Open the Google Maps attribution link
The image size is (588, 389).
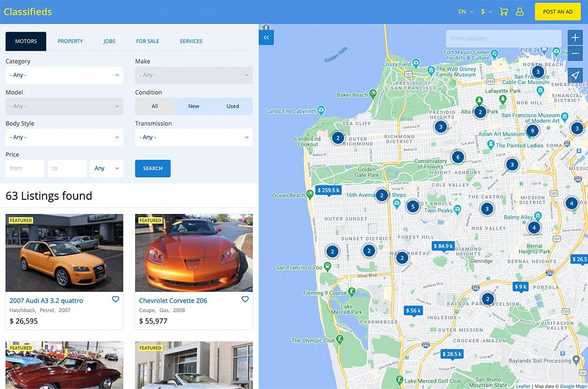(x=573, y=386)
